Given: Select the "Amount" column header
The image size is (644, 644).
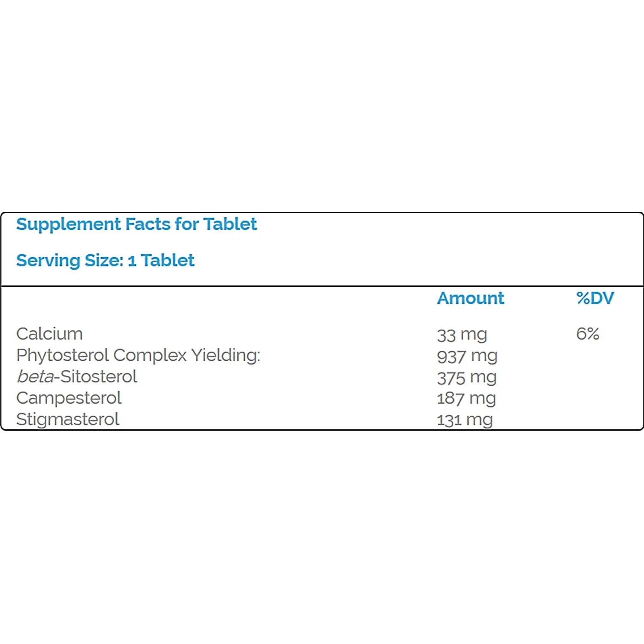Looking at the screenshot, I should 470,298.
